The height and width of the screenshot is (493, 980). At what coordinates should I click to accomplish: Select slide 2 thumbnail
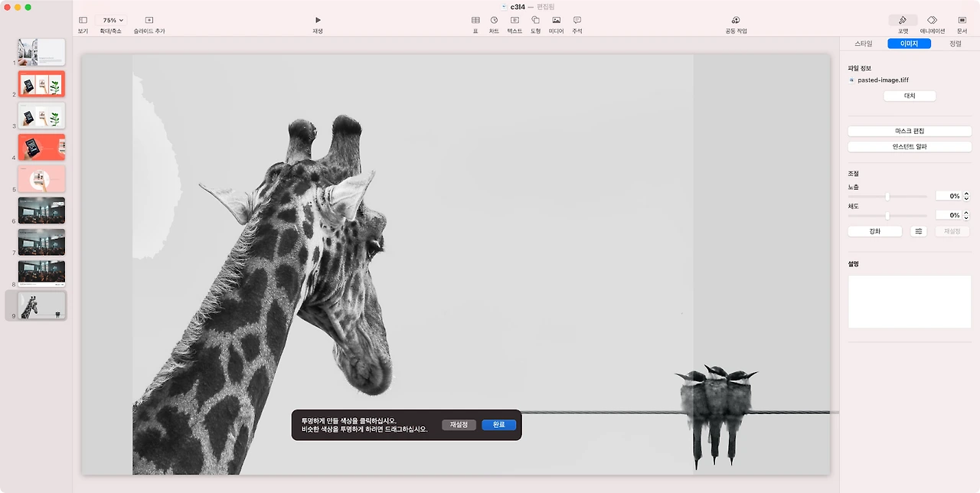(x=41, y=83)
